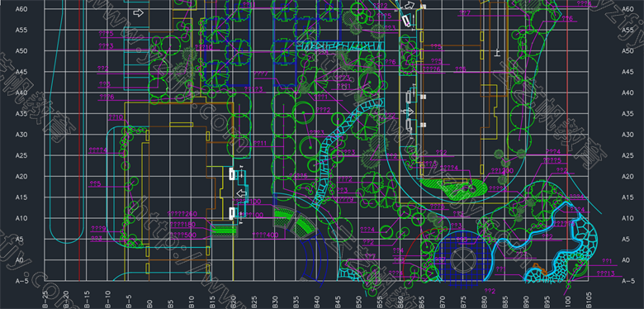Click the dimension label ending in 500
This screenshot has width=644, height=309.
click(182, 235)
